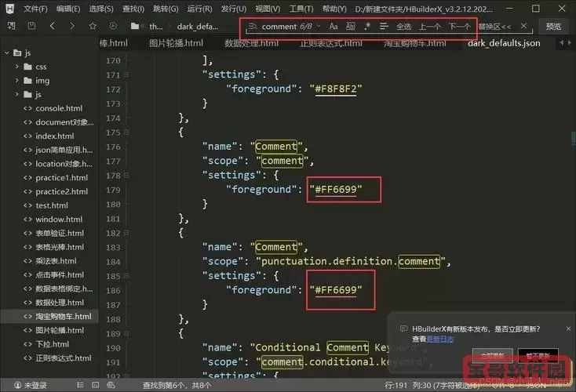The width and height of the screenshot is (576, 392).
Task: Expand the img folder arrow
Action: (17, 81)
